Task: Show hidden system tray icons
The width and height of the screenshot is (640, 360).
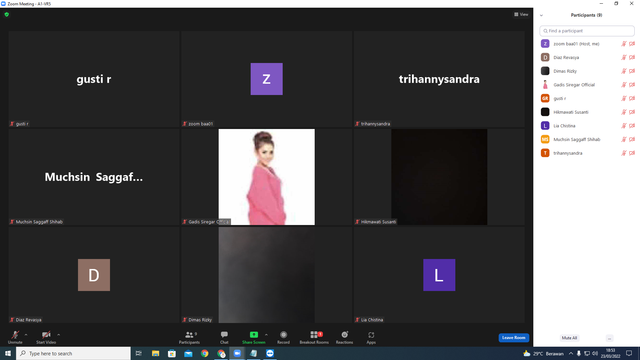Action: click(571, 353)
